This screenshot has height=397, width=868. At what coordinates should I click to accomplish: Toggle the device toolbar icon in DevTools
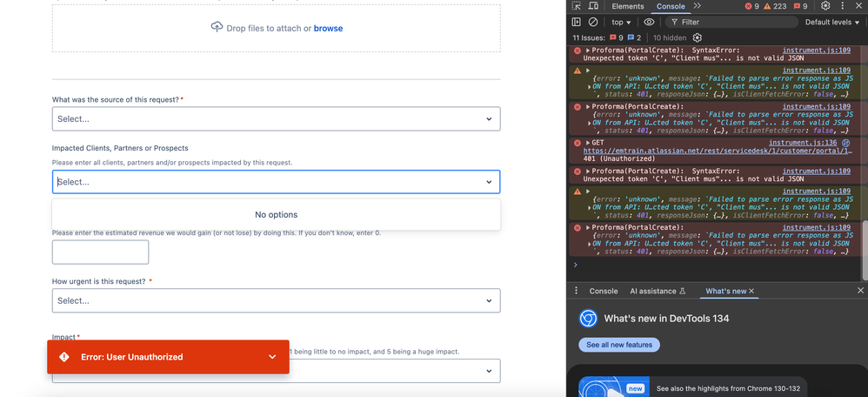coord(593,6)
